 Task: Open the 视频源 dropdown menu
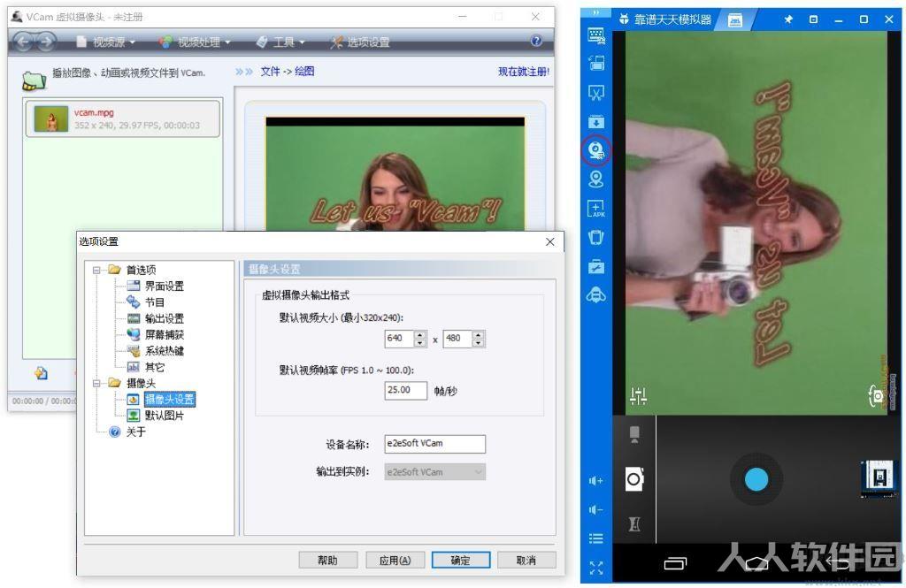point(106,42)
